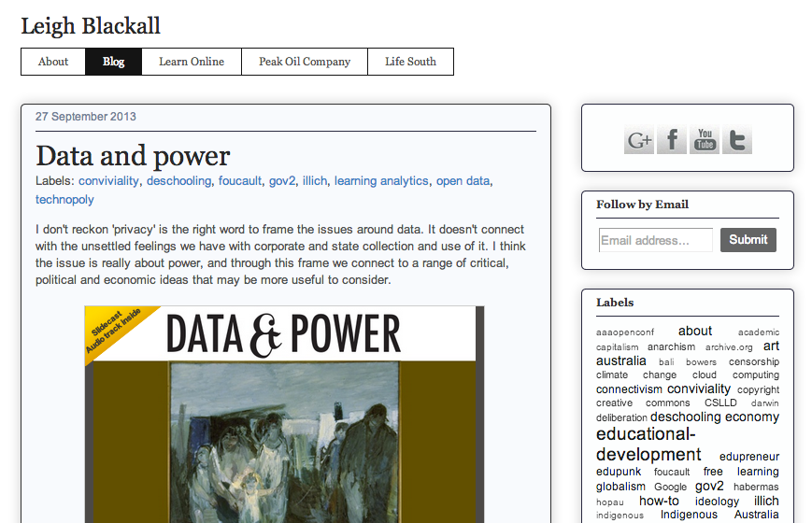
Task: Follow the technopoly label link
Action: [64, 200]
